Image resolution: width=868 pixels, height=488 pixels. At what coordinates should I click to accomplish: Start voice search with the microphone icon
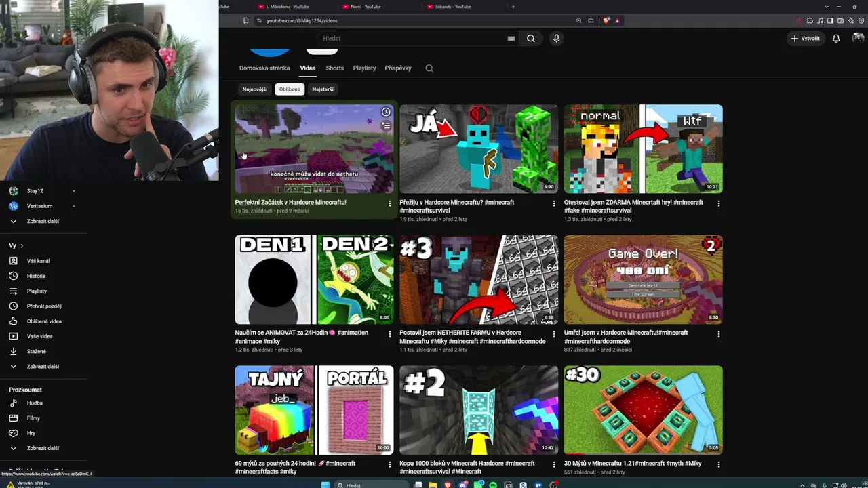[x=556, y=39]
